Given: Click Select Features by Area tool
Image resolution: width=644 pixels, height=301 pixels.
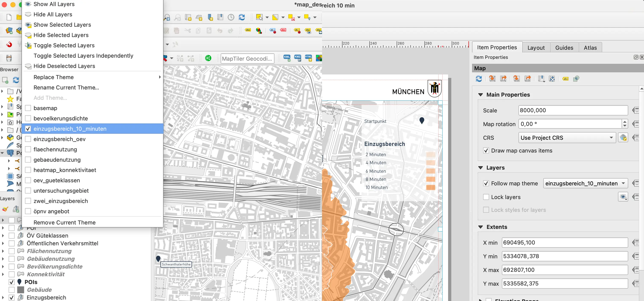Looking at the screenshot, I should [x=259, y=17].
